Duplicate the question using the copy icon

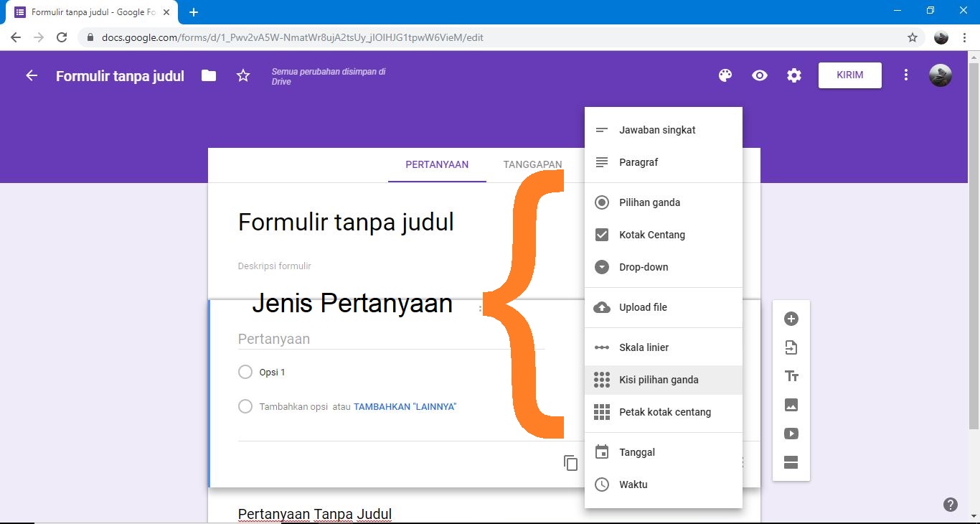tap(570, 463)
